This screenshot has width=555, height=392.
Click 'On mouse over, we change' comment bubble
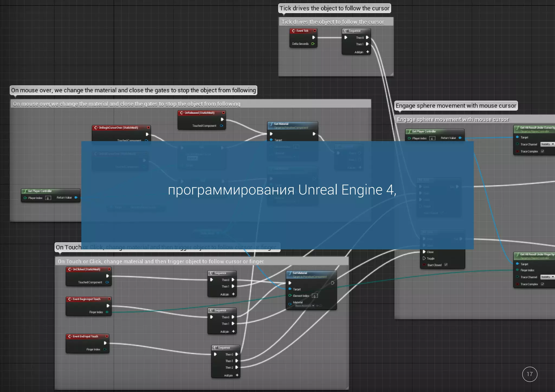pyautogui.click(x=133, y=90)
